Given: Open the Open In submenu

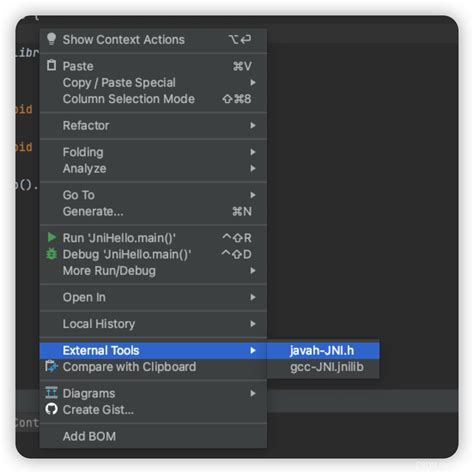Looking at the screenshot, I should 153,297.
